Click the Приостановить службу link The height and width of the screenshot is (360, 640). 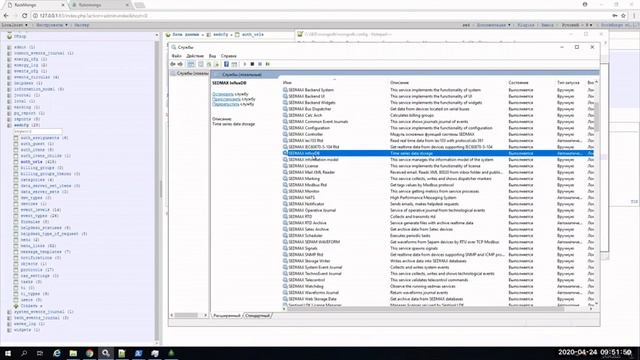pyautogui.click(x=227, y=99)
